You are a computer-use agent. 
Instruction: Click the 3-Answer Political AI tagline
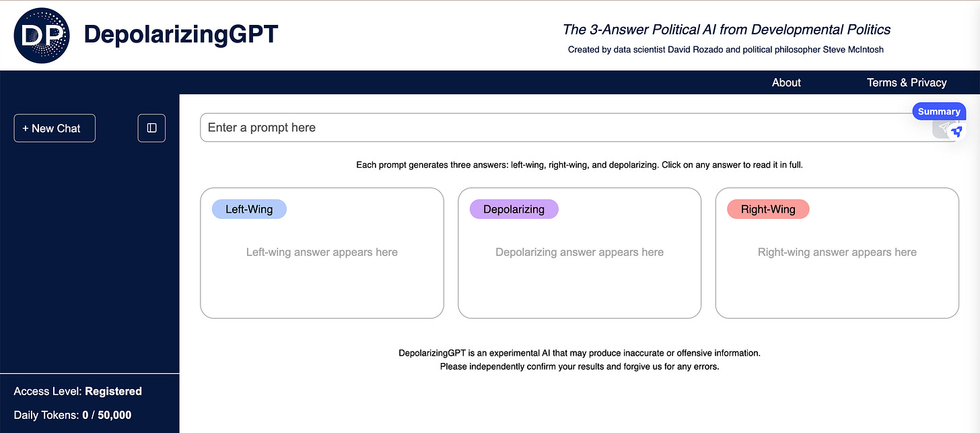pyautogui.click(x=726, y=29)
